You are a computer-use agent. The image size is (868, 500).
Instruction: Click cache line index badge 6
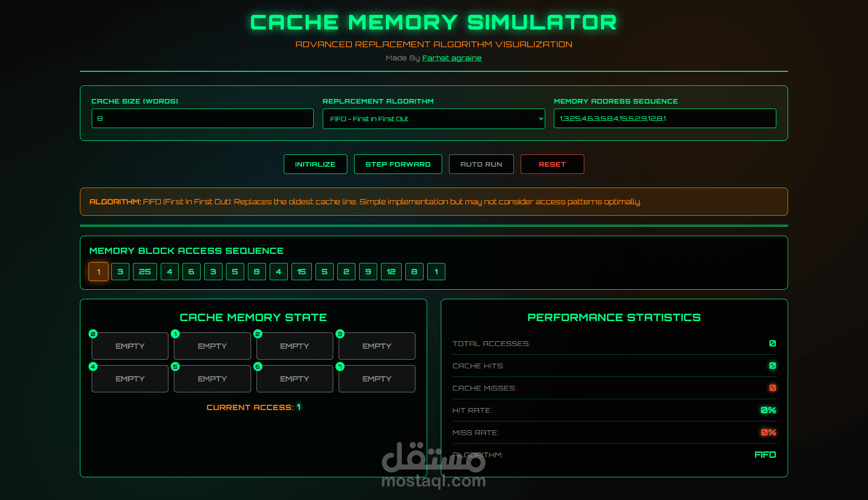click(x=258, y=366)
